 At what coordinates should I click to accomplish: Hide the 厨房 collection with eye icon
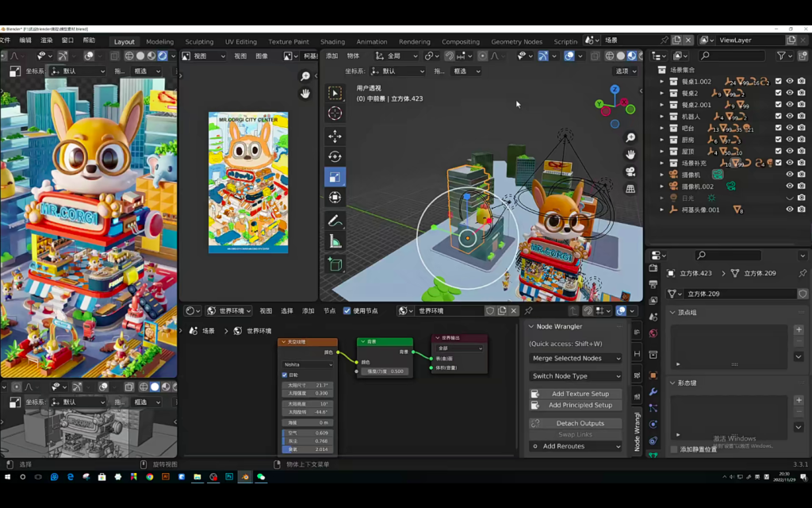point(789,140)
